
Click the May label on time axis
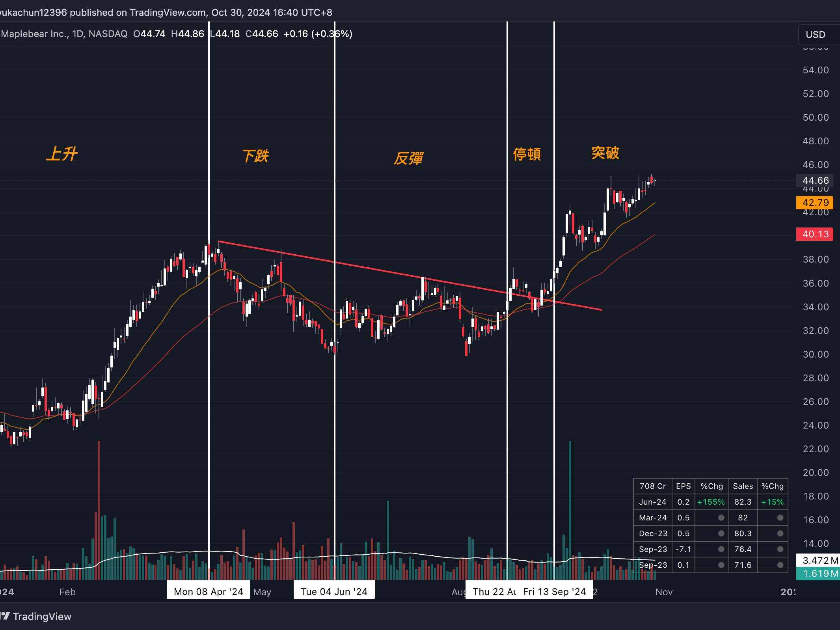[x=262, y=592]
